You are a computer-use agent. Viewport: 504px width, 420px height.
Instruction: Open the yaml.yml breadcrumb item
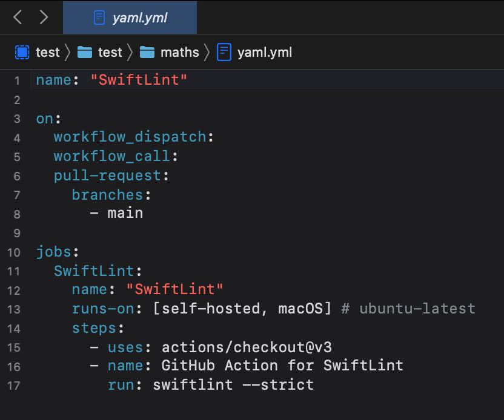coord(265,52)
